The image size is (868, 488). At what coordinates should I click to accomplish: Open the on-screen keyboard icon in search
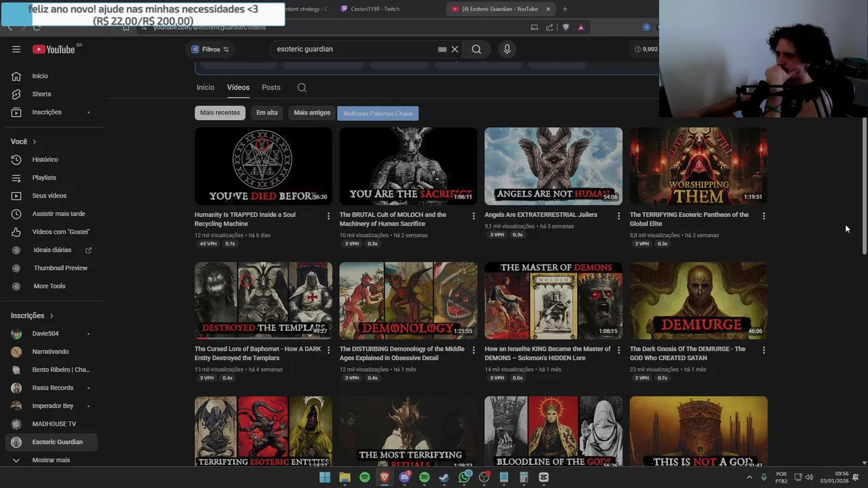[x=442, y=49]
